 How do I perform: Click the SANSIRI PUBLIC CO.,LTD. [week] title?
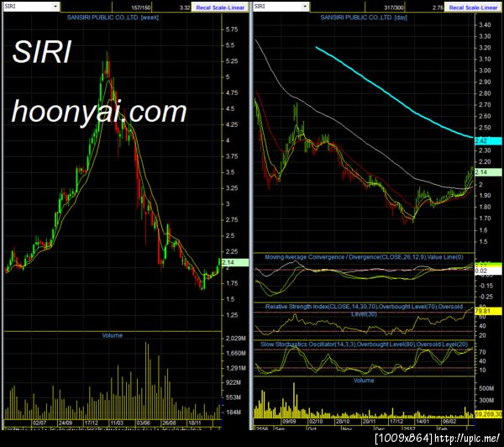click(113, 18)
